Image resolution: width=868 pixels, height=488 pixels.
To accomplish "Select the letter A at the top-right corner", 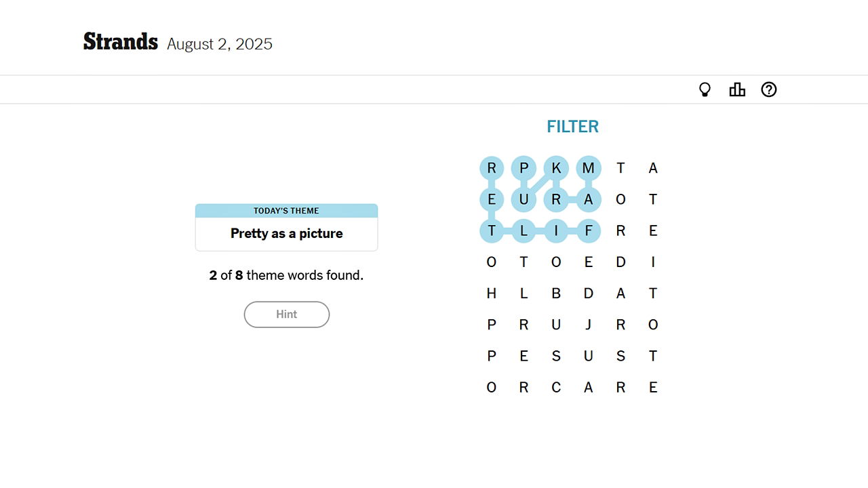I will coord(653,168).
